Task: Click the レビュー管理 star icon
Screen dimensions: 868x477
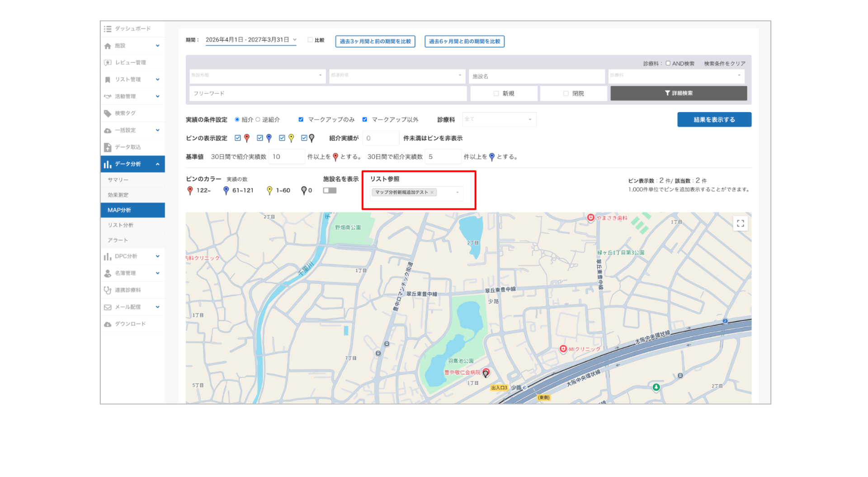Action: click(107, 63)
